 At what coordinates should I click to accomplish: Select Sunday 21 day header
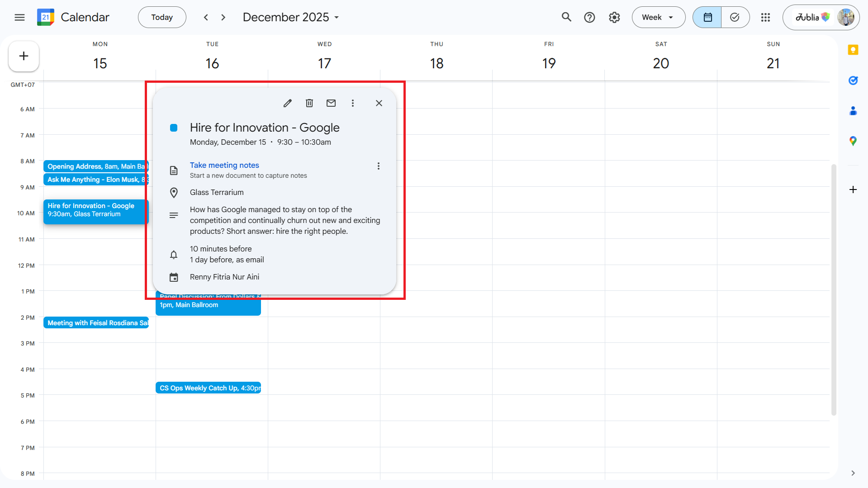pyautogui.click(x=773, y=63)
